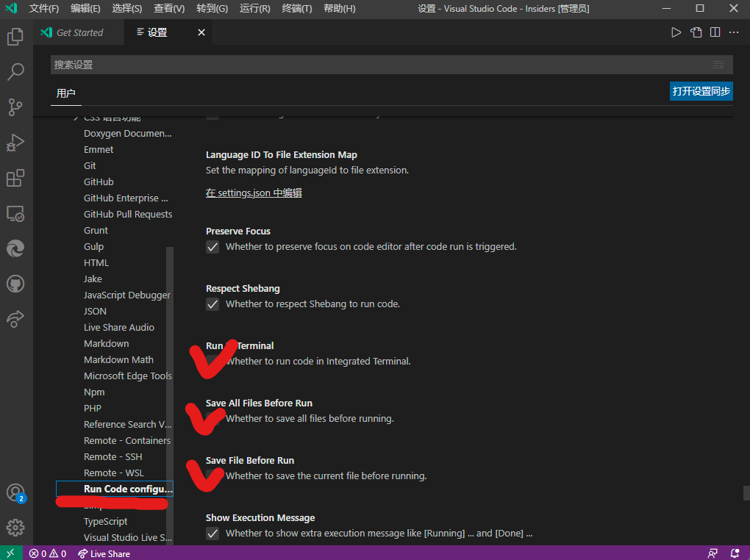
Task: Toggle Save File Before Run checkbox
Action: point(213,475)
